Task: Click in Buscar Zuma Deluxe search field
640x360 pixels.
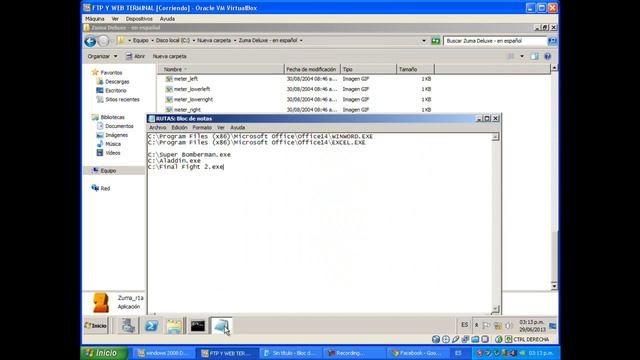Action: pyautogui.click(x=495, y=41)
